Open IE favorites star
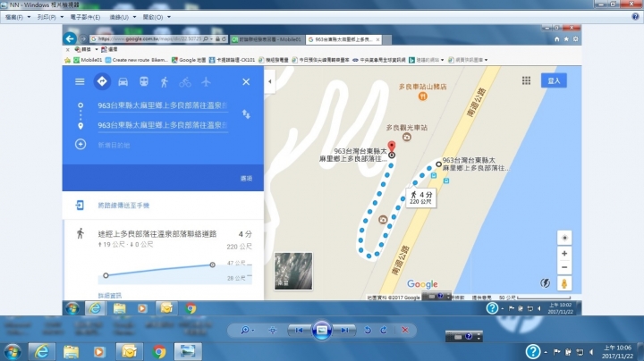Screen dimensions: 644x361 tap(566, 39)
